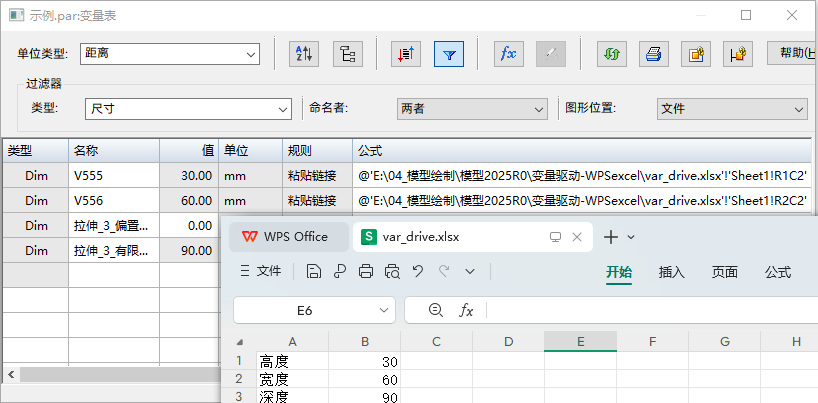Expand the quick access toolbar chevron in WPS
Image resolution: width=818 pixels, height=403 pixels.
(x=470, y=271)
